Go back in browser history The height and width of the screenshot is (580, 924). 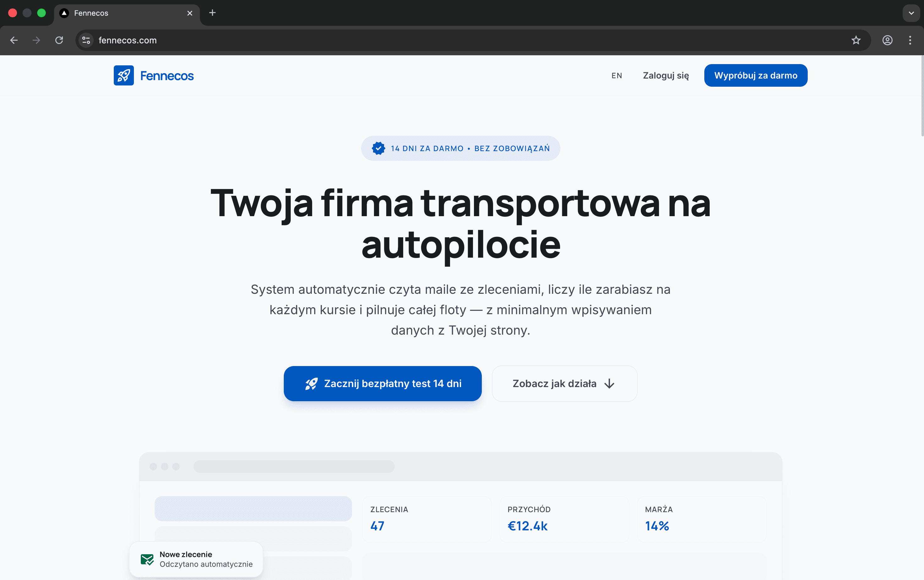(14, 40)
